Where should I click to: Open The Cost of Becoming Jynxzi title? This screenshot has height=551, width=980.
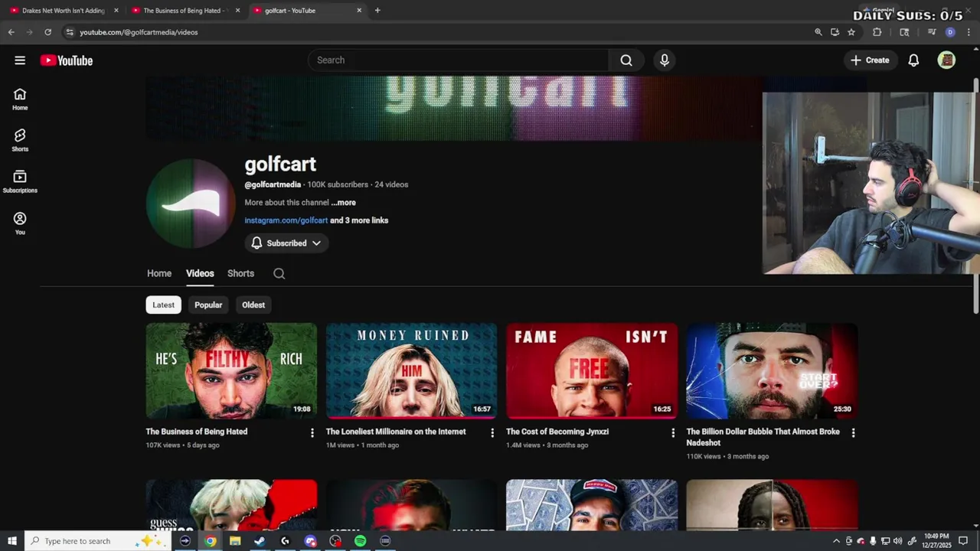(x=557, y=432)
